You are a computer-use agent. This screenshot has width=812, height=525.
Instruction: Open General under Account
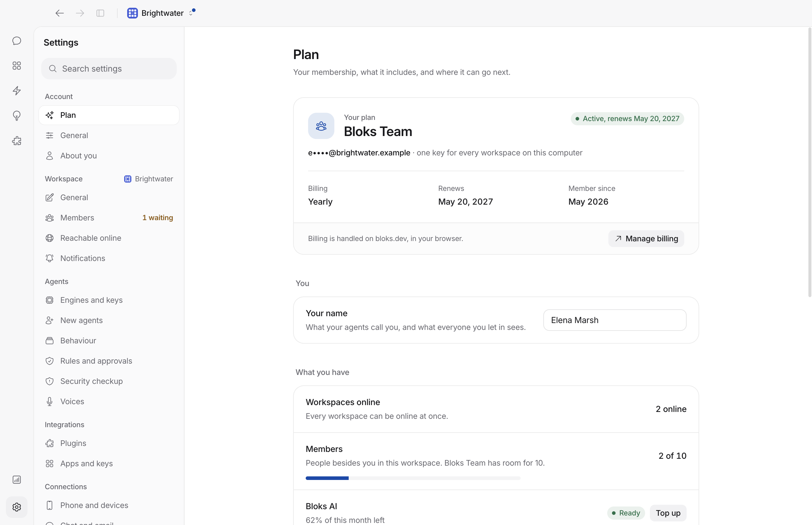109,135
